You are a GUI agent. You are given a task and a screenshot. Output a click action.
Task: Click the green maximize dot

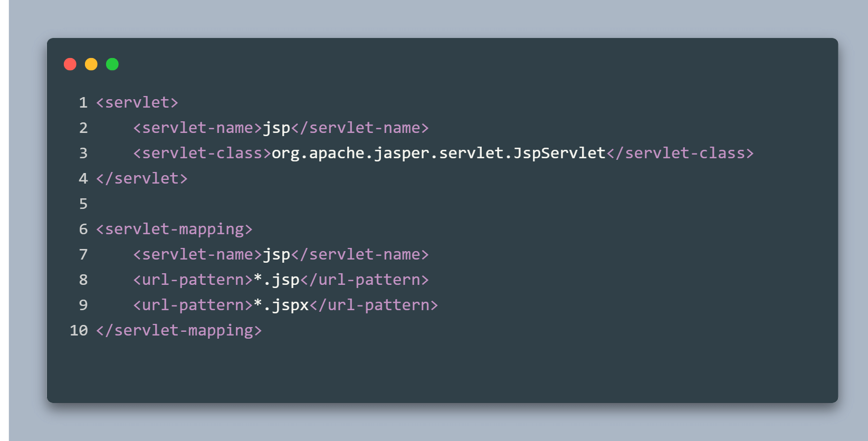112,64
